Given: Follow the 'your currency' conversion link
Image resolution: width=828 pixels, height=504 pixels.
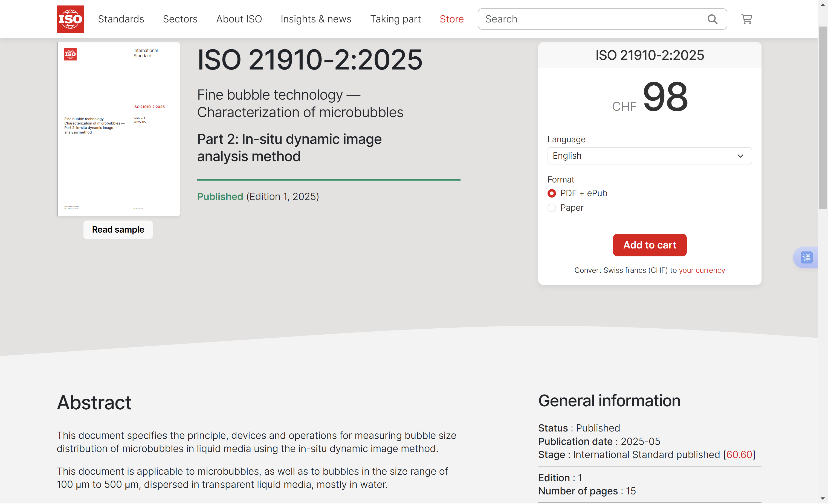Looking at the screenshot, I should point(702,270).
